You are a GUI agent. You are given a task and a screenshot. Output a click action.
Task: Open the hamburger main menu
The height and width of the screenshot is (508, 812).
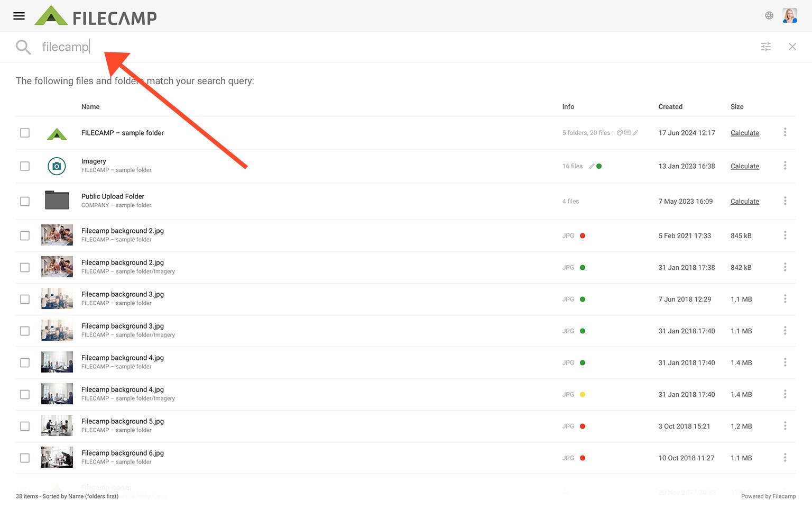tap(19, 16)
